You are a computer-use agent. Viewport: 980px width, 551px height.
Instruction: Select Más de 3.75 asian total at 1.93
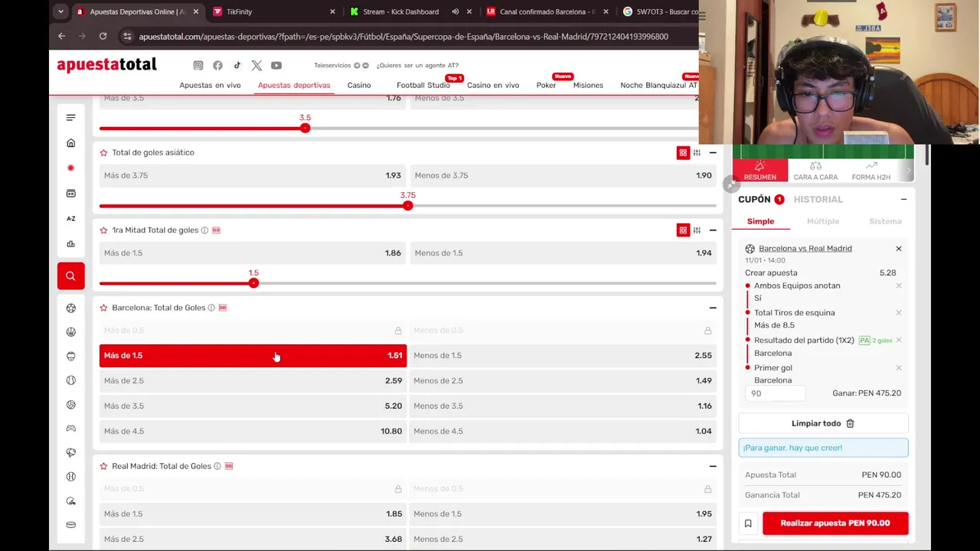point(253,175)
